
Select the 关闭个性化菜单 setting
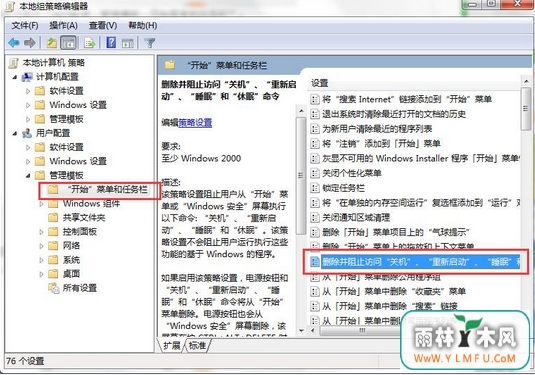tap(352, 173)
